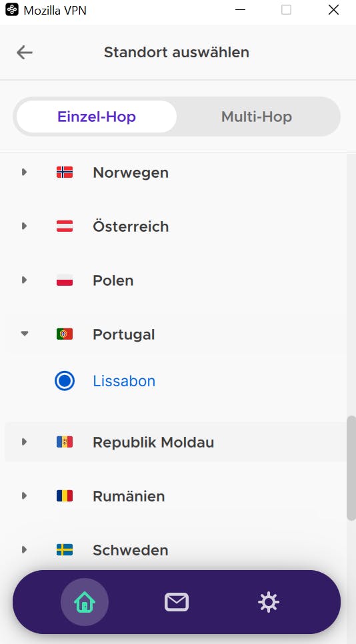Viewport: 356px width, 644px height.
Task: Expand the Norwegen server list
Action: pyautogui.click(x=24, y=172)
